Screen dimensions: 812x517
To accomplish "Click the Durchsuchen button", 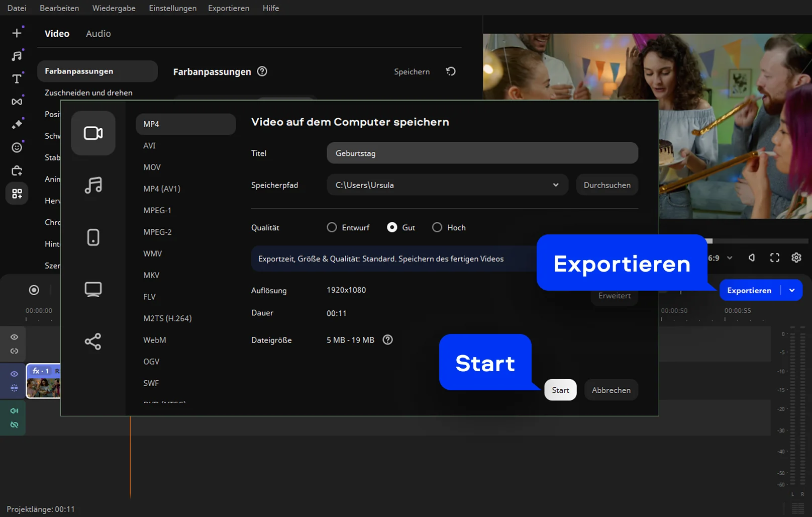I will [x=606, y=185].
